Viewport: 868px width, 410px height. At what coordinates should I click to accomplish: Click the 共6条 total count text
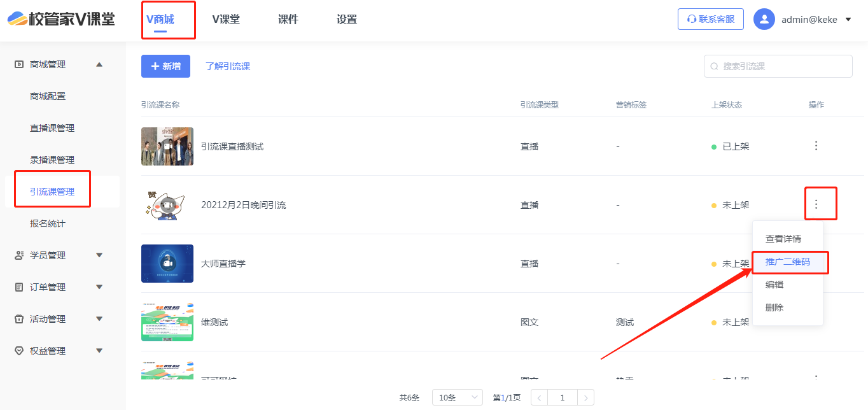pyautogui.click(x=409, y=397)
